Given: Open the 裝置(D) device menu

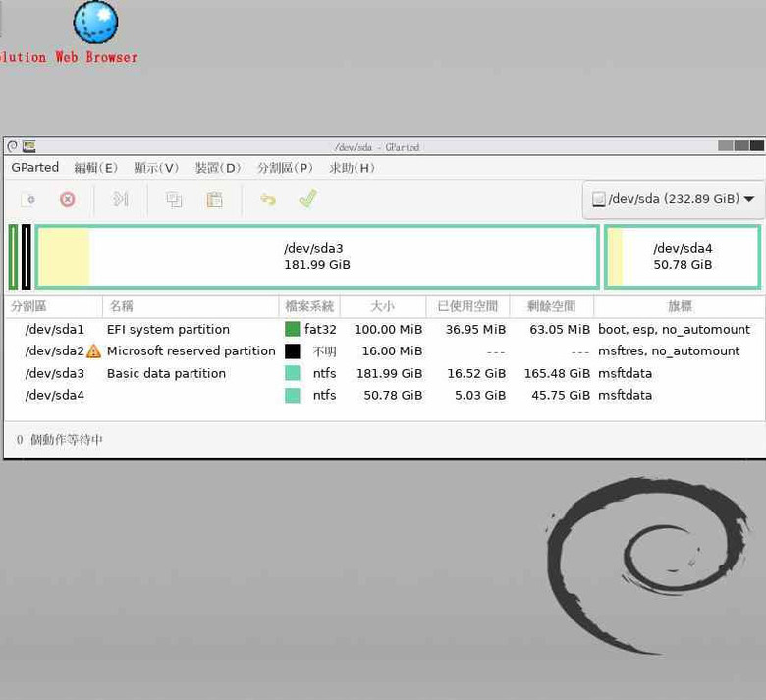Looking at the screenshot, I should (217, 168).
